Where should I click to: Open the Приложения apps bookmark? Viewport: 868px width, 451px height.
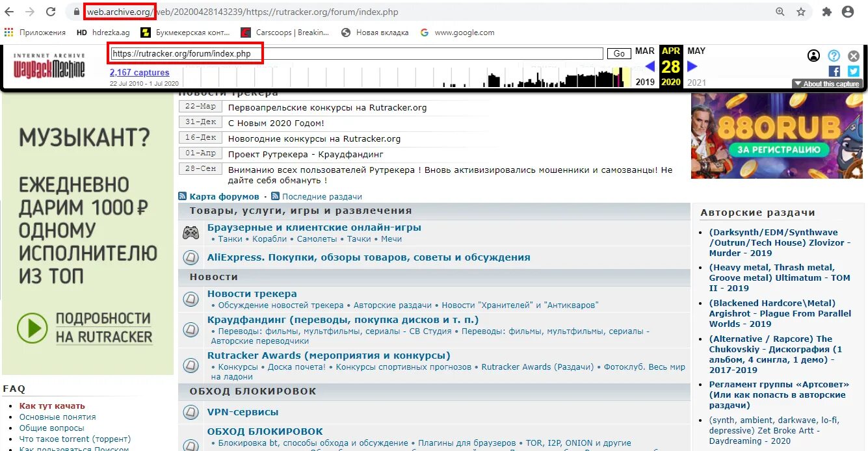[35, 32]
